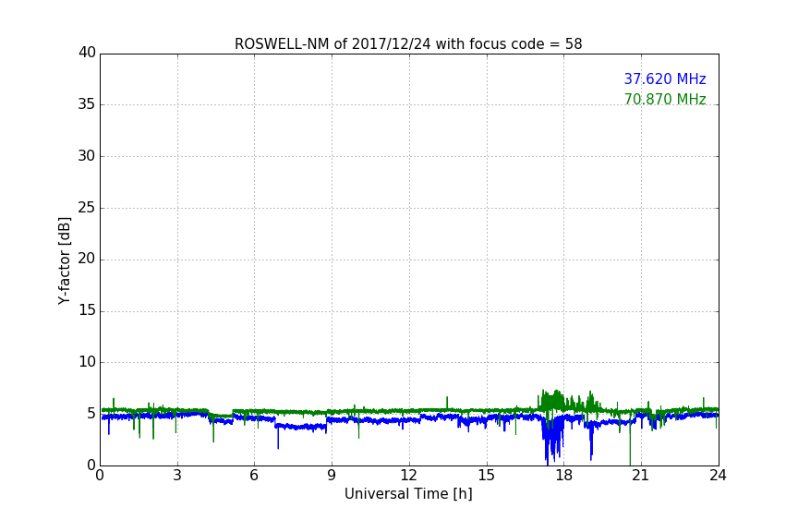Viewport: 798px width, 532px height.
Task: Click the 'Y-factor [dB]' axis label
Action: pyautogui.click(x=64, y=260)
